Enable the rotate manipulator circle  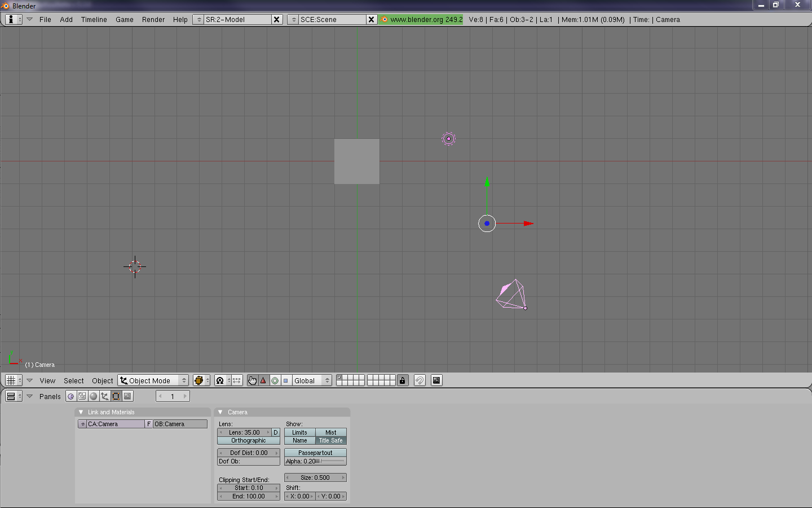(275, 380)
